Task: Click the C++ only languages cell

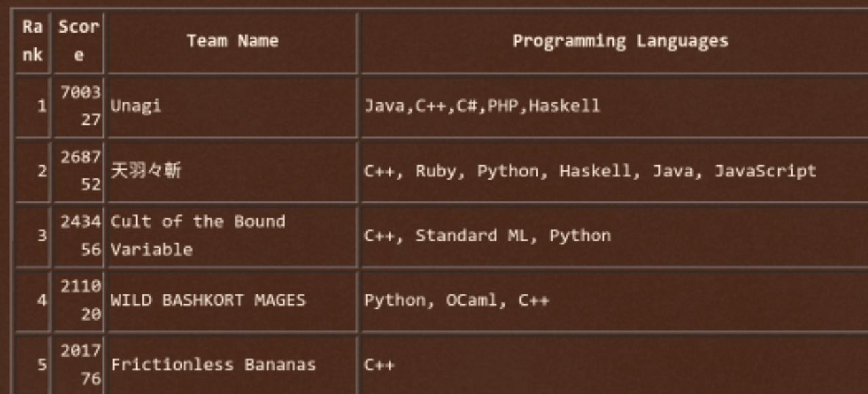Action: [614, 365]
